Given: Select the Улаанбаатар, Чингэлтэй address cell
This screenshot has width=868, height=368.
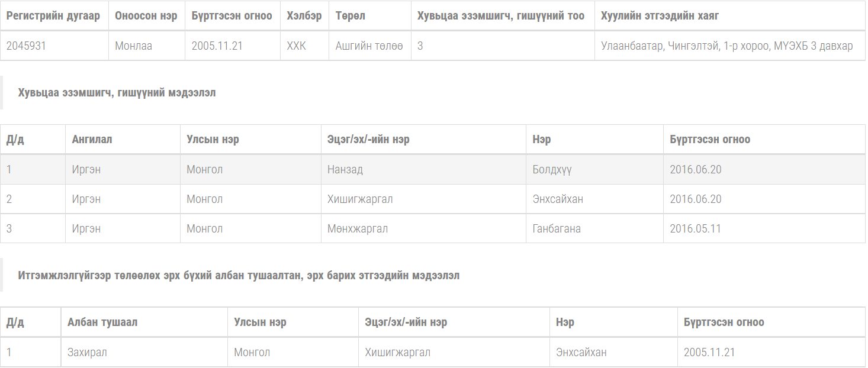Looking at the screenshot, I should tap(726, 46).
